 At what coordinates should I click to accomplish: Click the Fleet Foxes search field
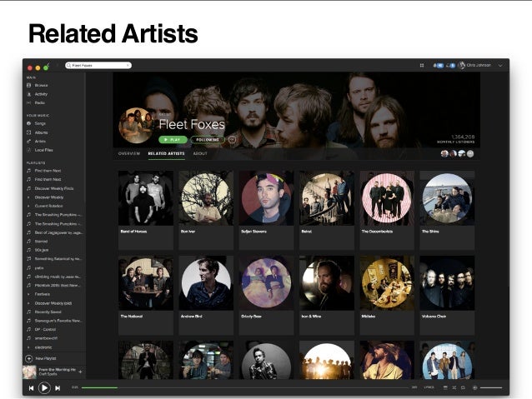[x=98, y=66]
